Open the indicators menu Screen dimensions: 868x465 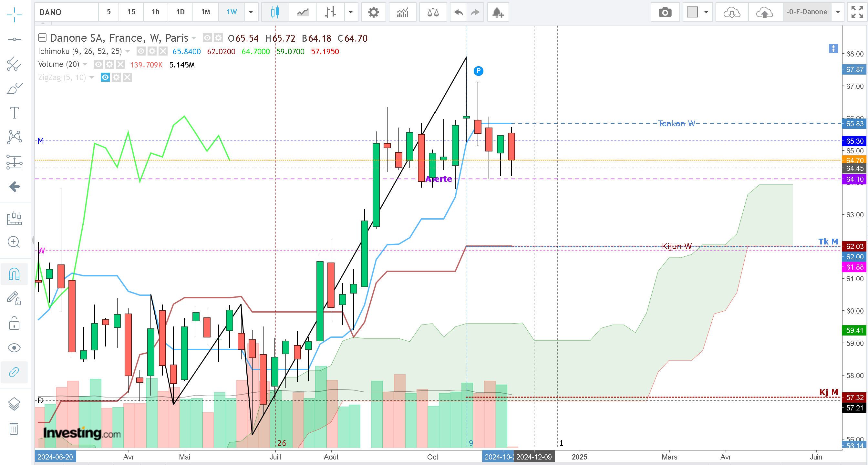click(403, 12)
